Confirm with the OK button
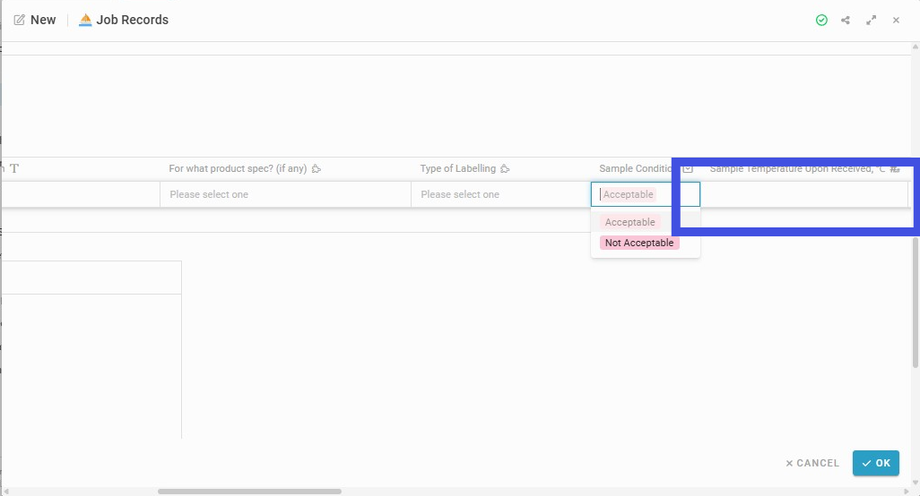Image resolution: width=920 pixels, height=496 pixels. point(876,463)
